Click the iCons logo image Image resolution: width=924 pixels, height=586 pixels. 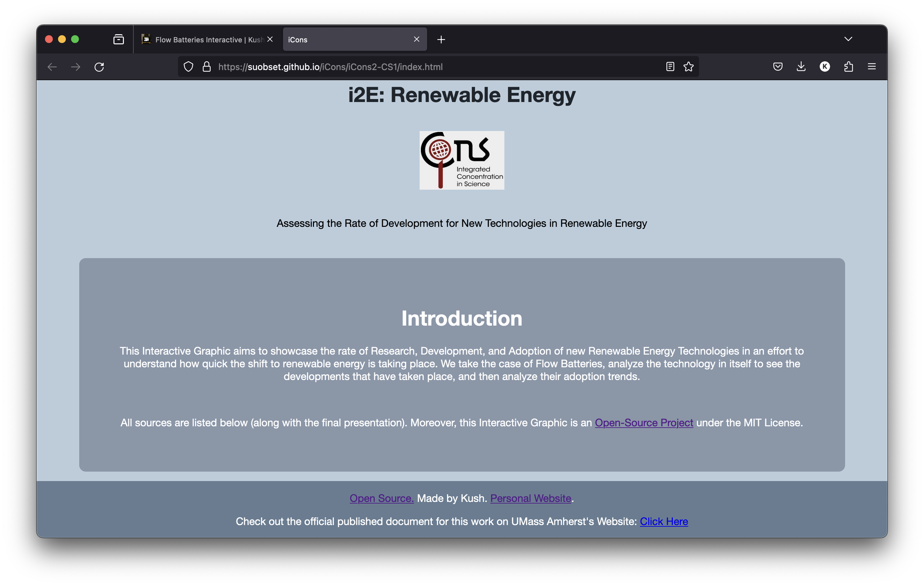pos(462,160)
